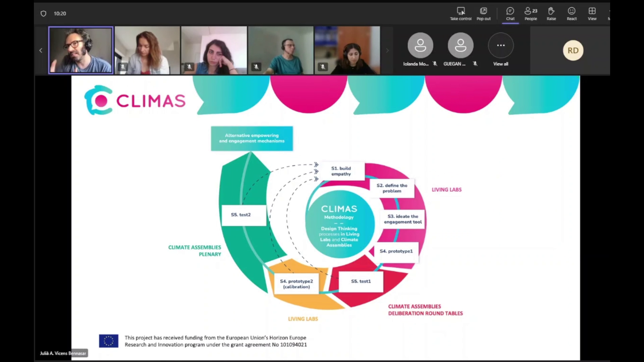
Task: Click the 'S2. define the problem' label
Action: point(392,188)
